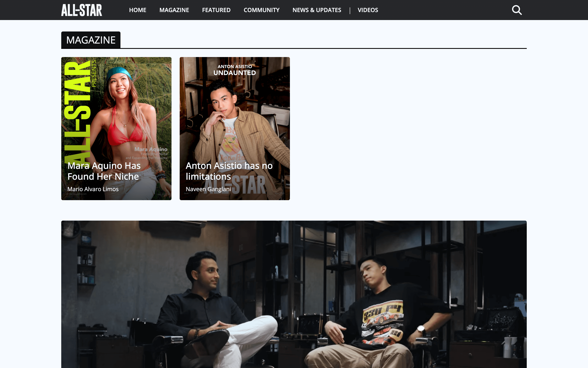Open the MAGAZINE menu item
588x368 pixels.
click(174, 10)
